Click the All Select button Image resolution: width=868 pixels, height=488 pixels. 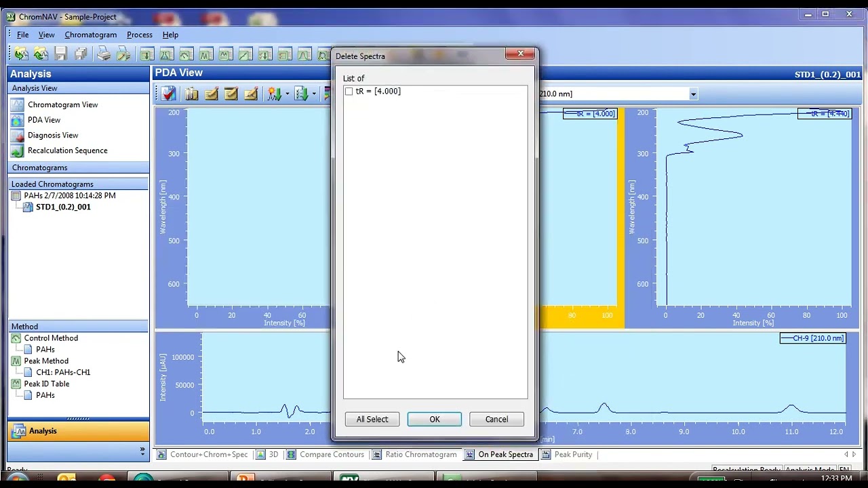[x=372, y=420]
